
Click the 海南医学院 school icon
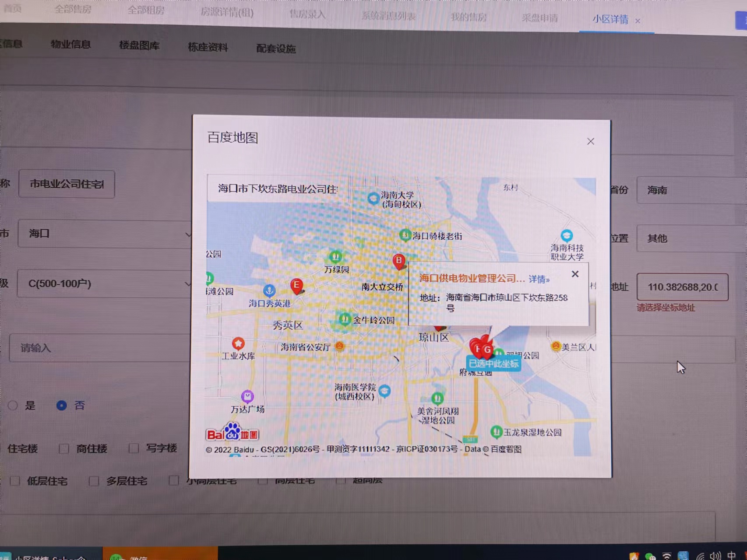(x=384, y=390)
